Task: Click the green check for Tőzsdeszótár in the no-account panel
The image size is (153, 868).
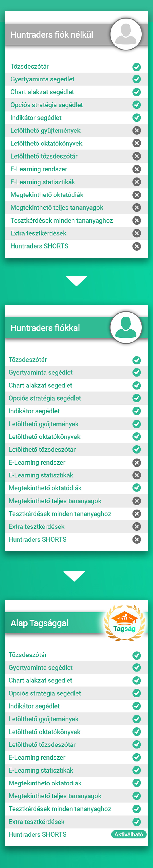Action: pyautogui.click(x=136, y=67)
